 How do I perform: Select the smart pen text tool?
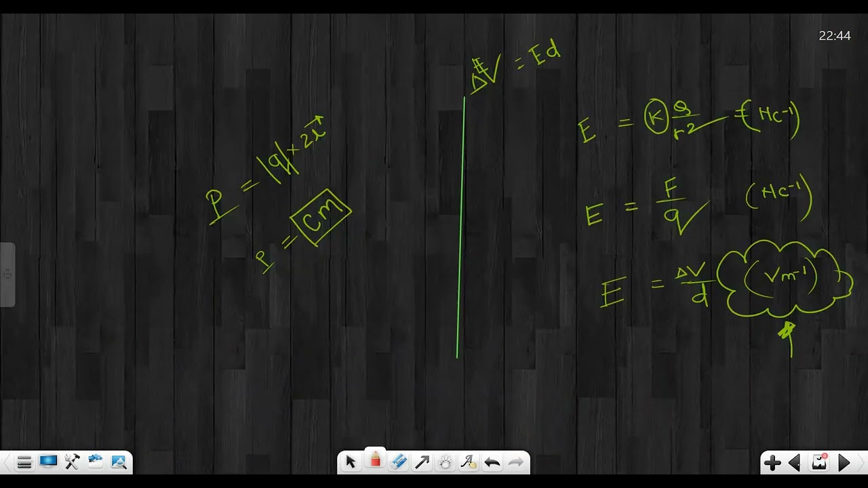[469, 462]
